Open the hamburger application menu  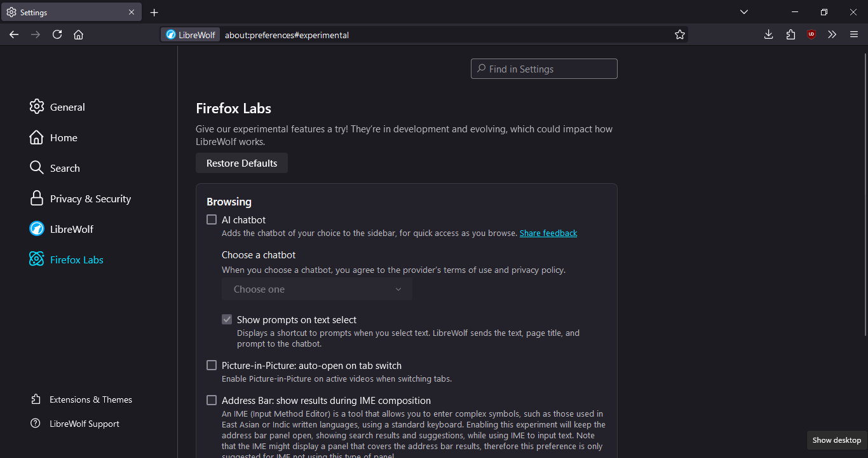pyautogui.click(x=854, y=34)
